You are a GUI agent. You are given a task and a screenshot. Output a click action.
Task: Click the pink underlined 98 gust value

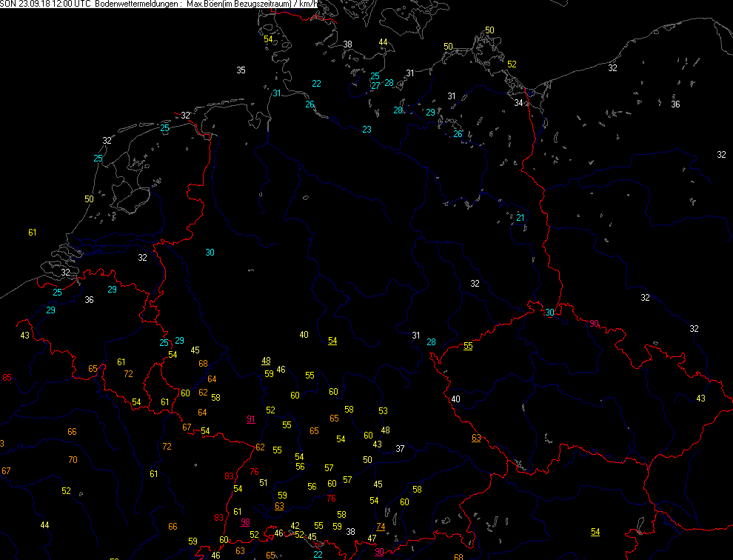click(246, 522)
